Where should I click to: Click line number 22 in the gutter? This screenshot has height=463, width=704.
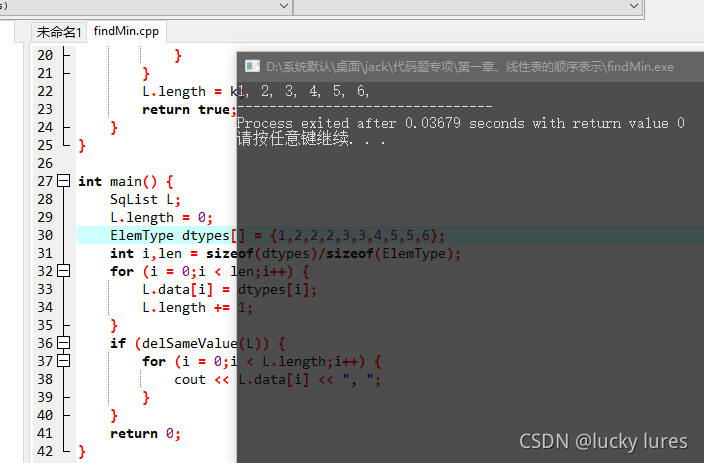[45, 91]
